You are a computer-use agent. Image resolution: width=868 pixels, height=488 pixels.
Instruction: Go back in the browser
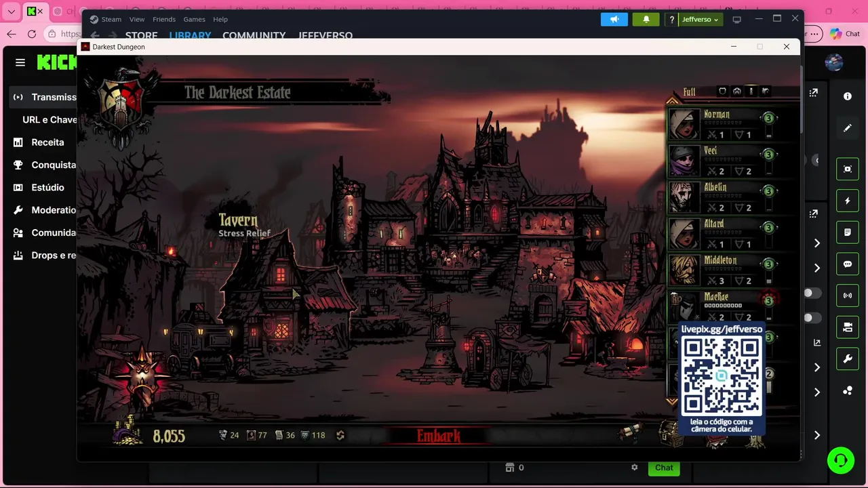pyautogui.click(x=11, y=34)
